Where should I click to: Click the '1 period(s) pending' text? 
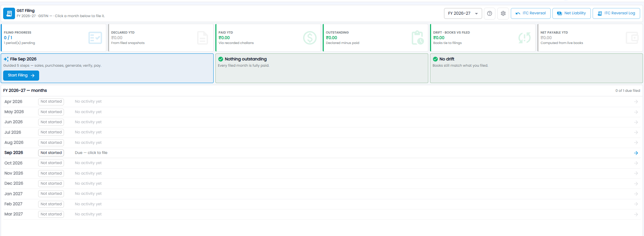click(x=20, y=43)
